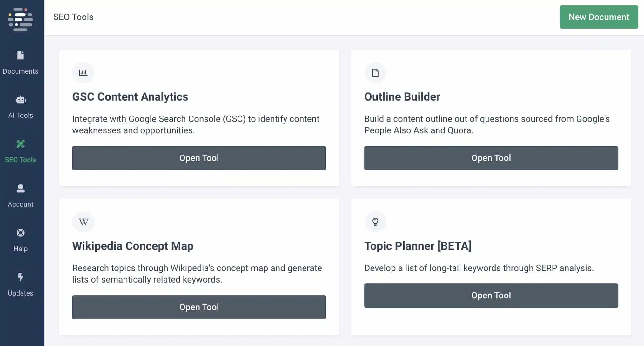644x346 pixels.
Task: Open the Outline Builder tool
Action: tap(491, 158)
